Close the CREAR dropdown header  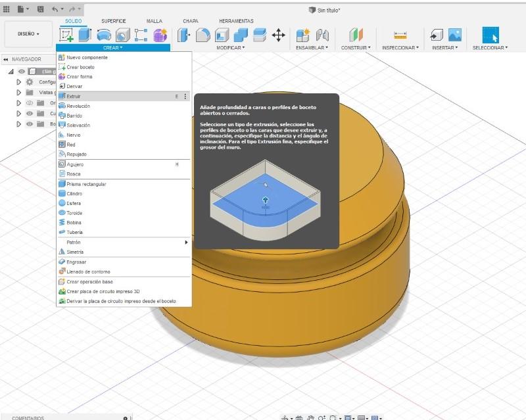[112, 47]
